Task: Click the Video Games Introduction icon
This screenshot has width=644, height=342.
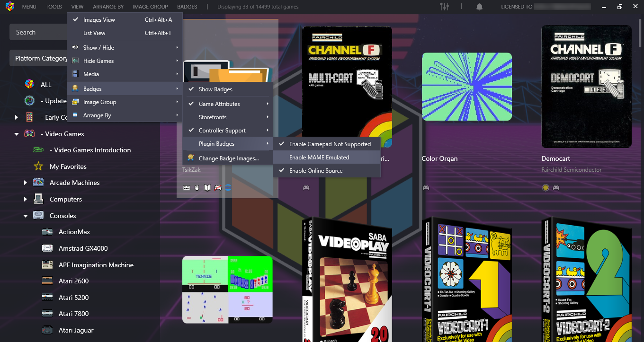Action: pyautogui.click(x=38, y=150)
